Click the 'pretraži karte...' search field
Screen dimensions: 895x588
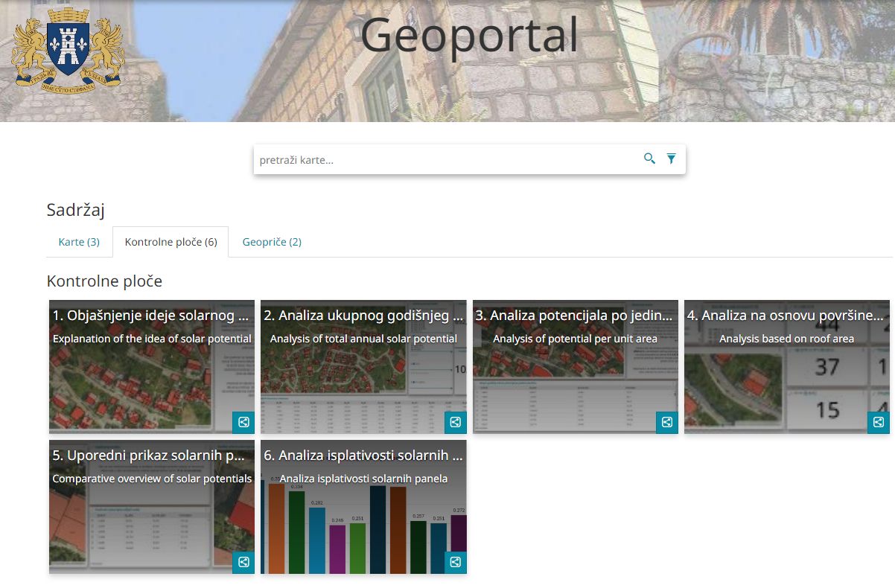coord(447,160)
